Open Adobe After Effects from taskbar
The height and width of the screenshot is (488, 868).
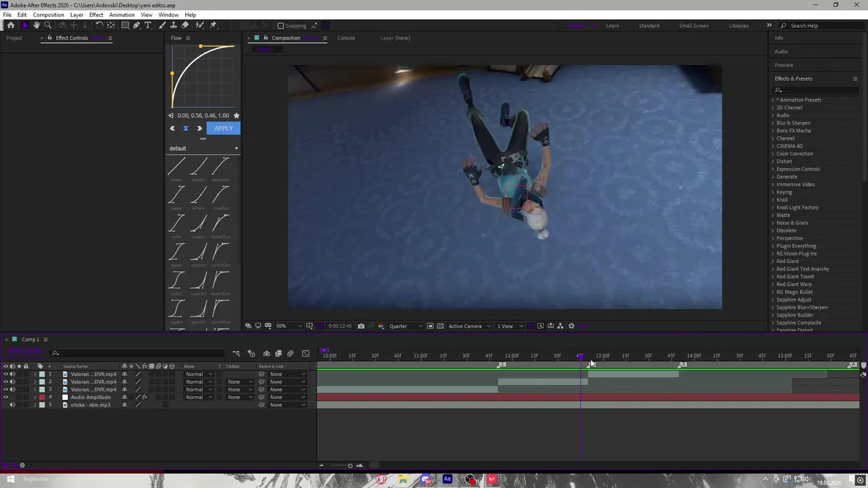tap(448, 480)
